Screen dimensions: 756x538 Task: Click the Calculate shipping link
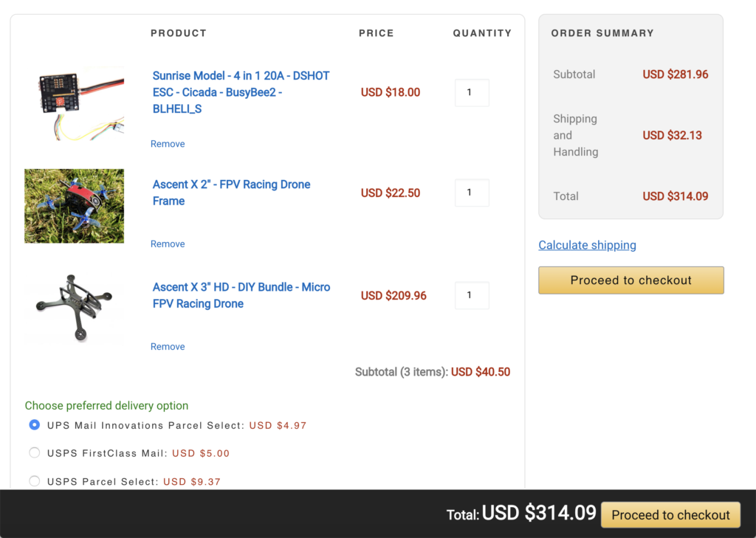(x=587, y=245)
